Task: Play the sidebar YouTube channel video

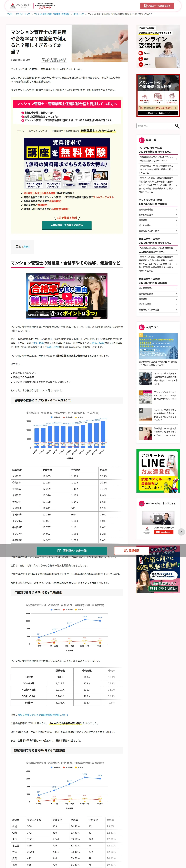Action: [x=158, y=518]
